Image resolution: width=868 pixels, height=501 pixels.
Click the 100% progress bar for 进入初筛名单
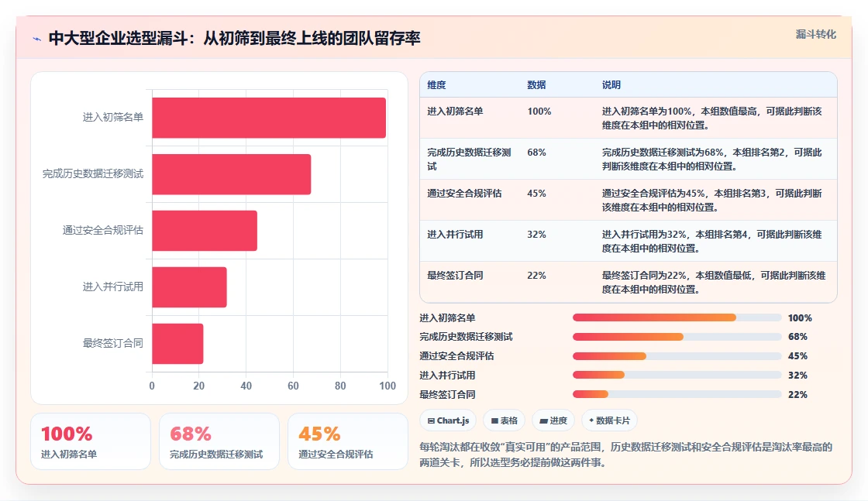[x=677, y=318]
